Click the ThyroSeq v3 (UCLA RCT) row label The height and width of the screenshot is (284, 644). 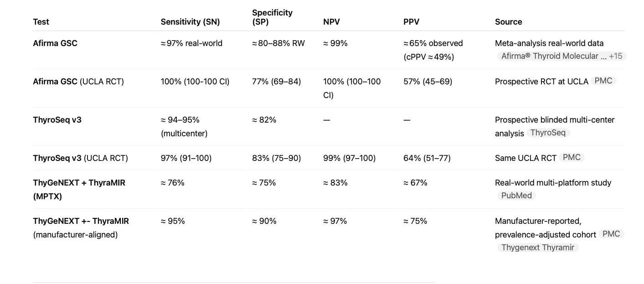tap(80, 158)
